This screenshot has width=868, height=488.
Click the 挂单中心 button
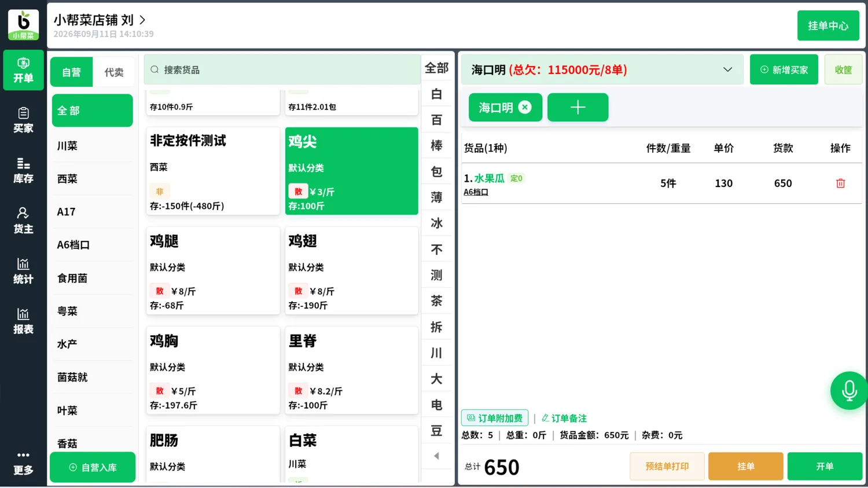tap(828, 25)
